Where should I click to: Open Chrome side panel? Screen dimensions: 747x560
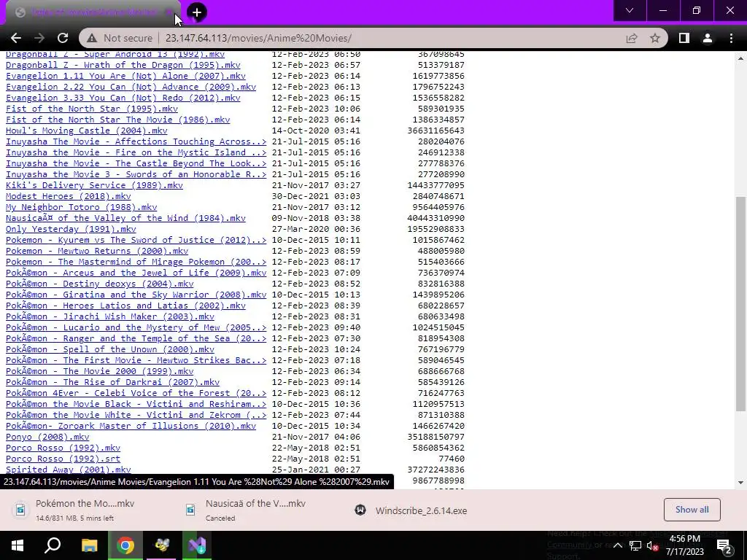(684, 38)
